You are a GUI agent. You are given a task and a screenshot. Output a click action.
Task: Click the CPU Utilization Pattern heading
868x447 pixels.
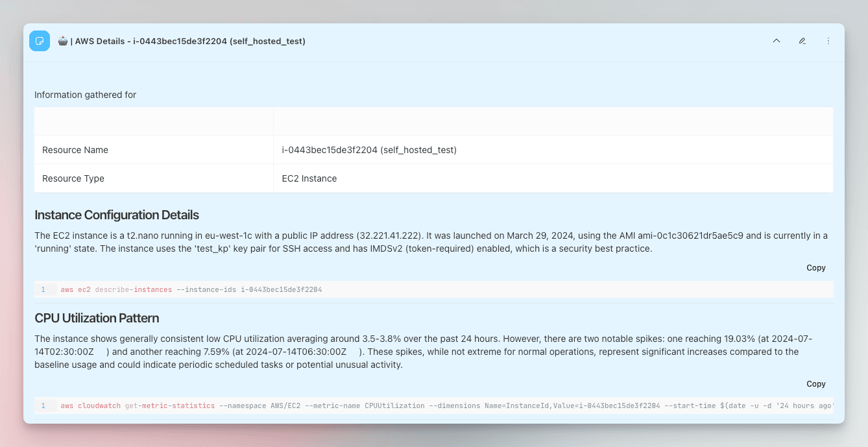(x=97, y=318)
